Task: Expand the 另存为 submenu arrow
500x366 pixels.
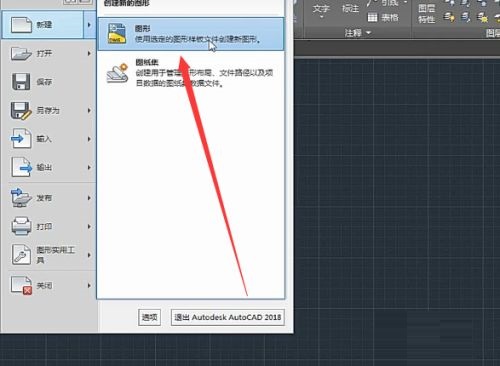Action: coord(89,110)
